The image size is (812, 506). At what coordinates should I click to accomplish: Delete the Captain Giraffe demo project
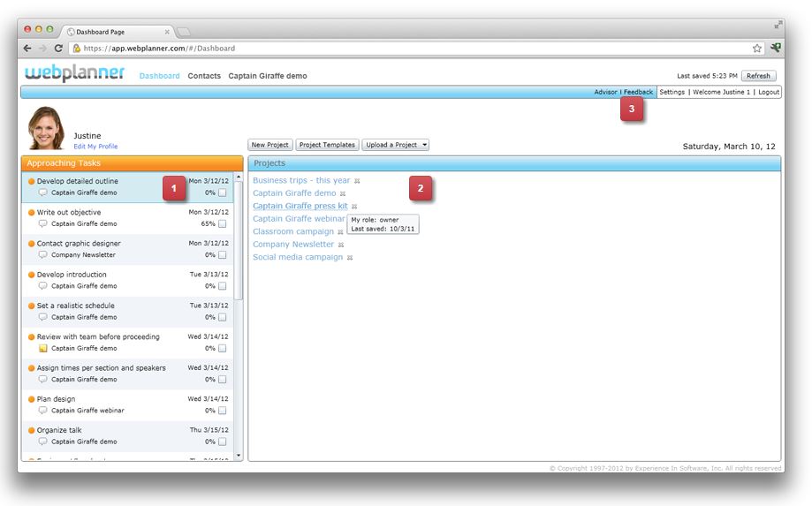pos(343,194)
